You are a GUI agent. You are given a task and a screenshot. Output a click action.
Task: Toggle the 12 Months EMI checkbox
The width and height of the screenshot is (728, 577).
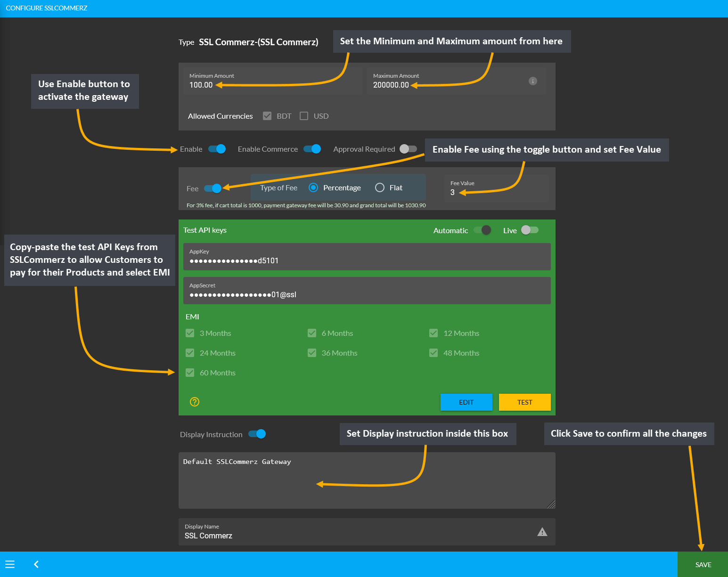click(434, 333)
